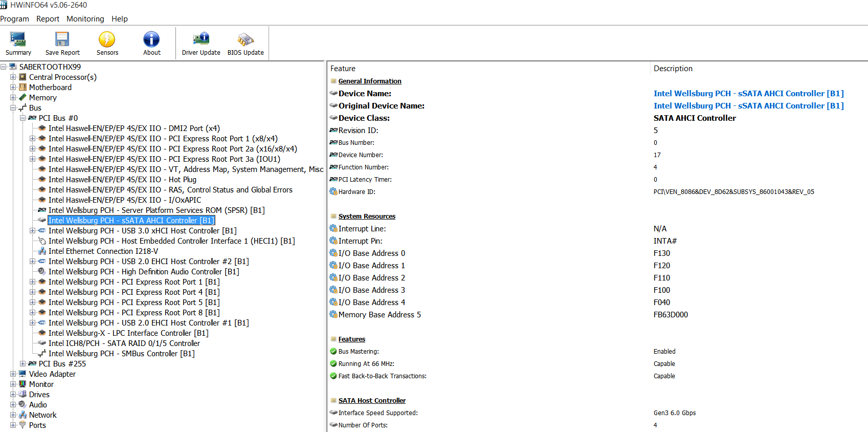Click the High Definition Audio Controller icon
Image resolution: width=868 pixels, height=432 pixels.
pos(42,272)
